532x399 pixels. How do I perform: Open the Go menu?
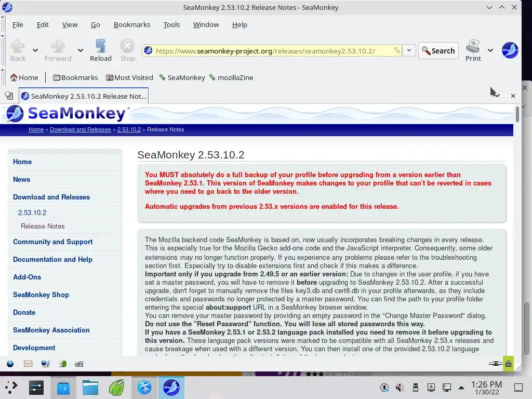click(96, 25)
